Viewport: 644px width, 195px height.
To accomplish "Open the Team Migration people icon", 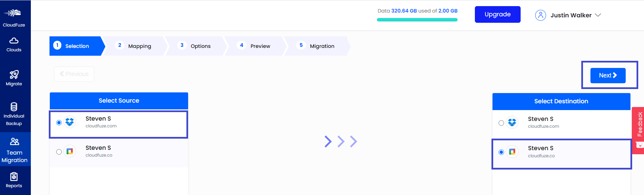I will (15, 141).
